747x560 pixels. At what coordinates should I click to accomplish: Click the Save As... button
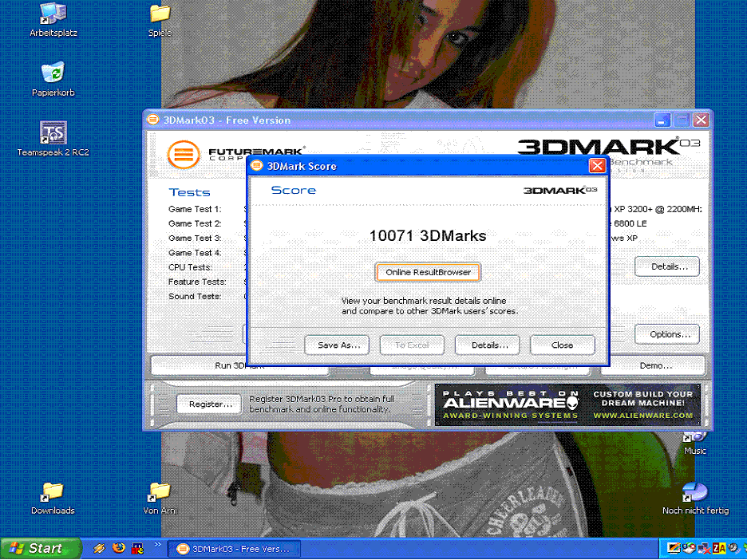pos(337,345)
